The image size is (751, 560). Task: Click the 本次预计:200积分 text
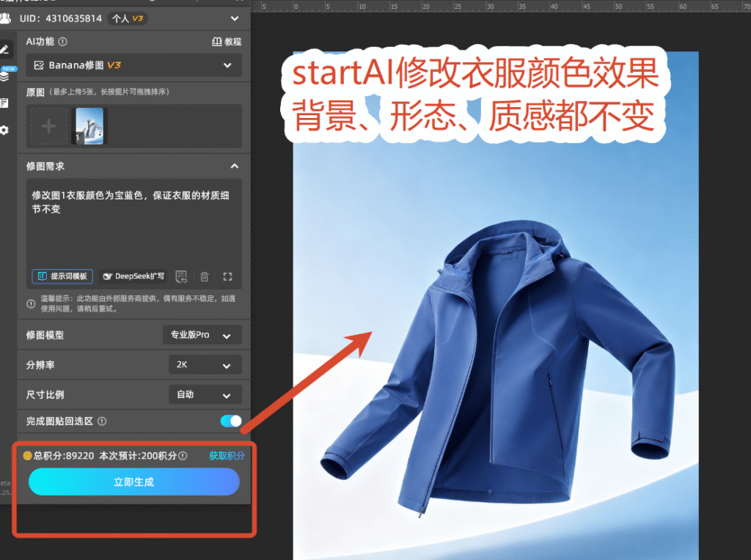coord(138,456)
